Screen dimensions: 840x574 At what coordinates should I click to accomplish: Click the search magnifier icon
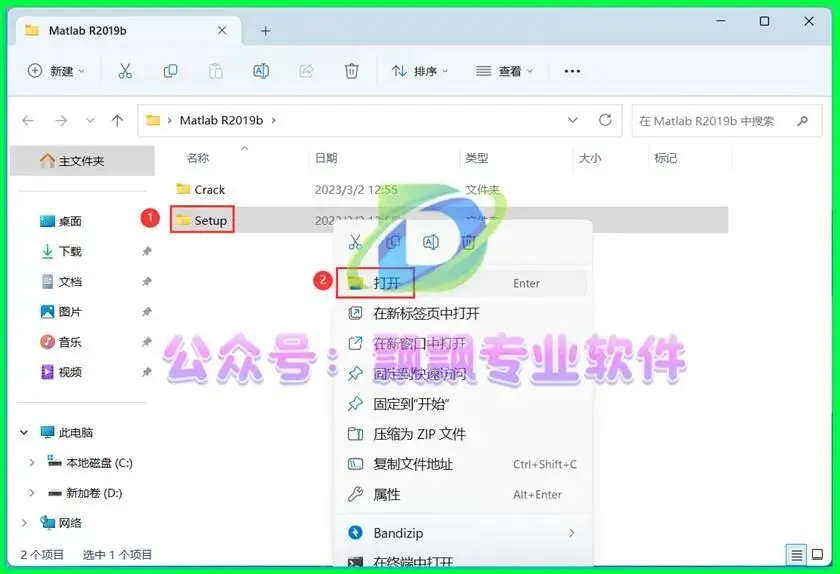point(802,121)
